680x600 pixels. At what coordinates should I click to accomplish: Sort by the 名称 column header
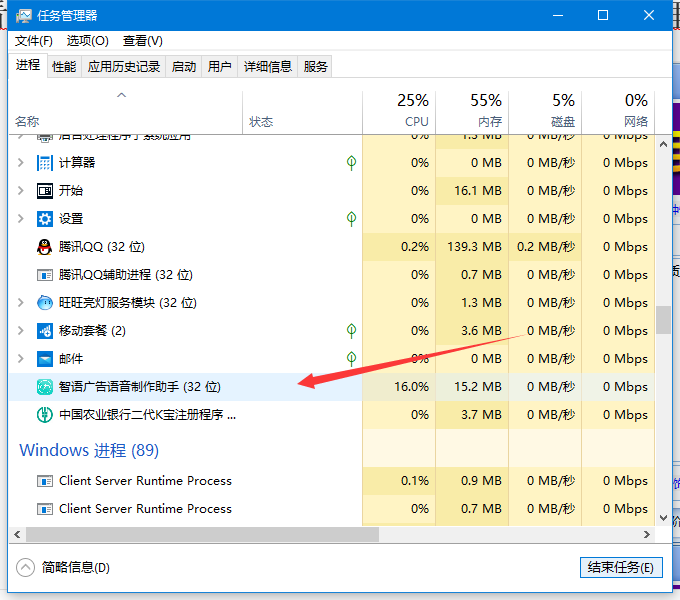click(x=125, y=113)
